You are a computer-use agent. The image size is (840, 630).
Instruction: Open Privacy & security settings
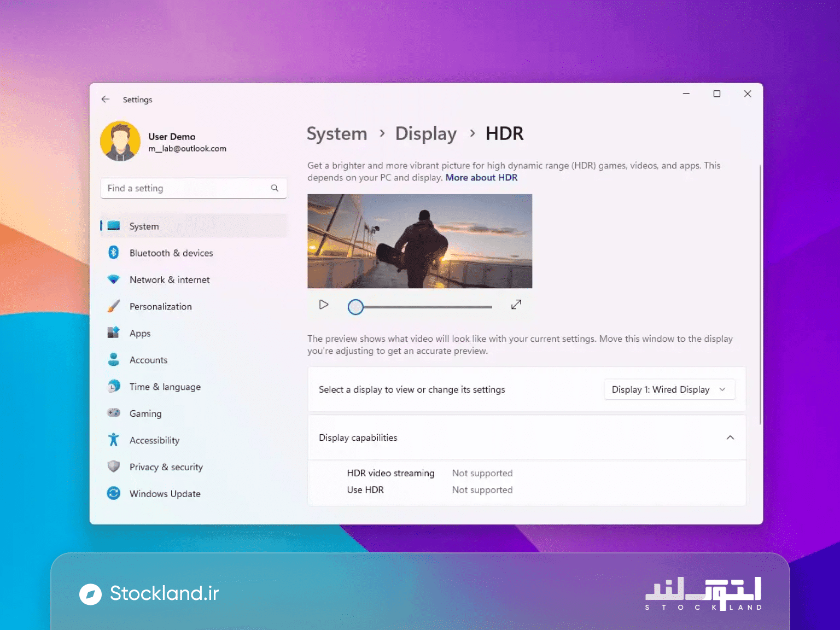(x=194, y=467)
